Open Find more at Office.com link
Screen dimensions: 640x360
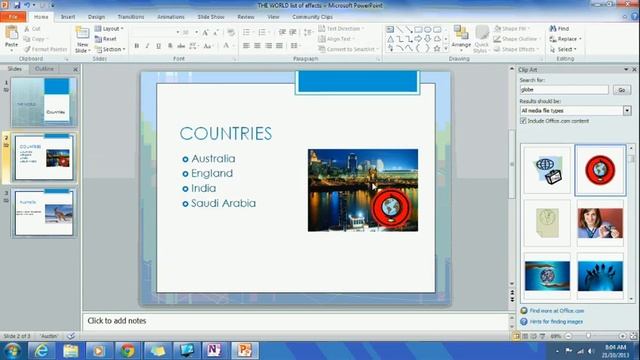(557, 311)
